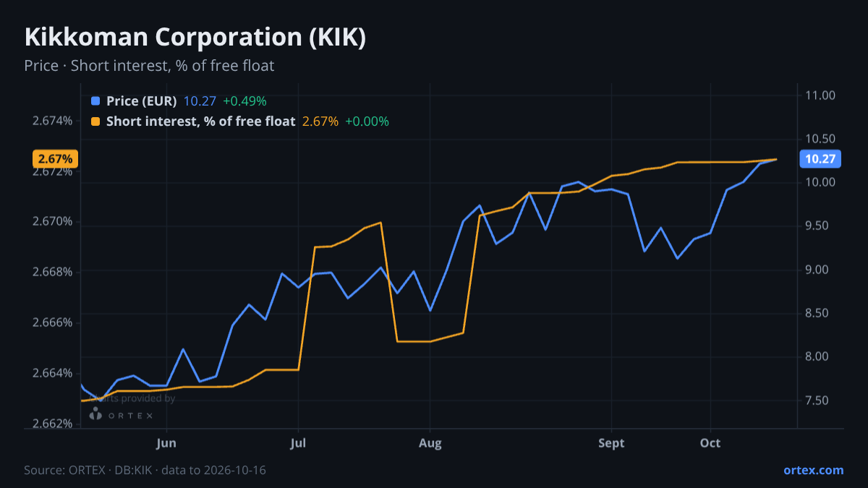Screen dimensions: 868x488
Task: Click the +0.00% short interest change value
Action: click(x=367, y=121)
